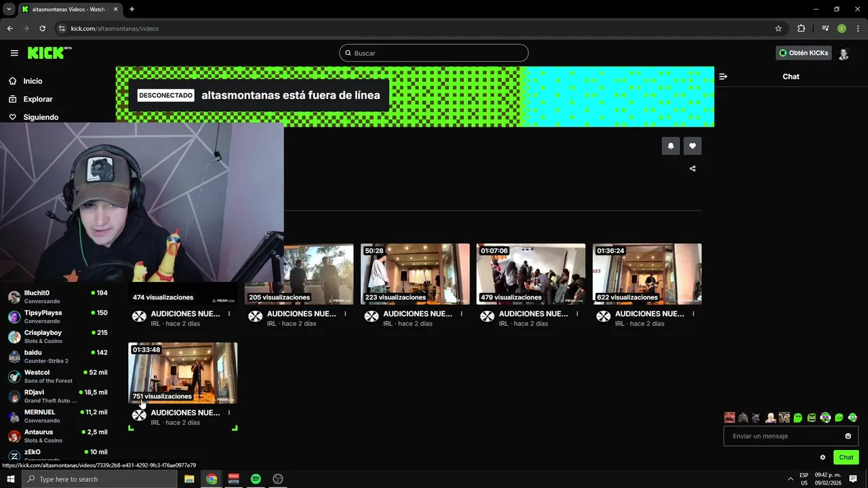Image resolution: width=868 pixels, height=488 pixels.
Task: Open the user profile avatar menu
Action: (844, 54)
